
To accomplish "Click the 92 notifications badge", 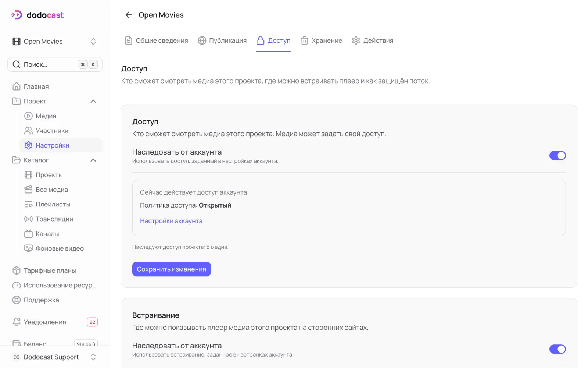I will [x=92, y=322].
